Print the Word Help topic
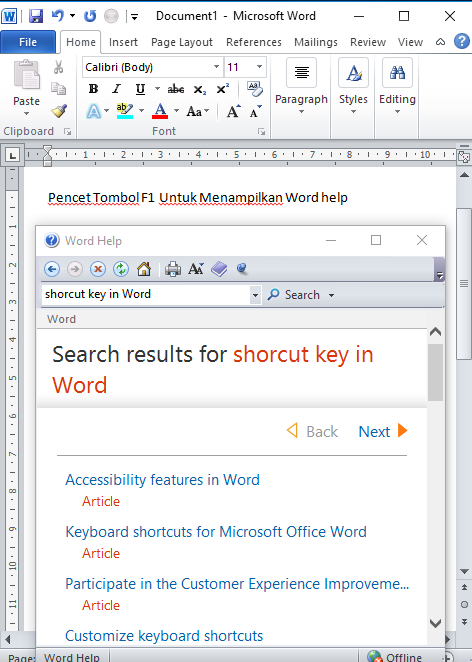This screenshot has width=472, height=662. pos(173,269)
